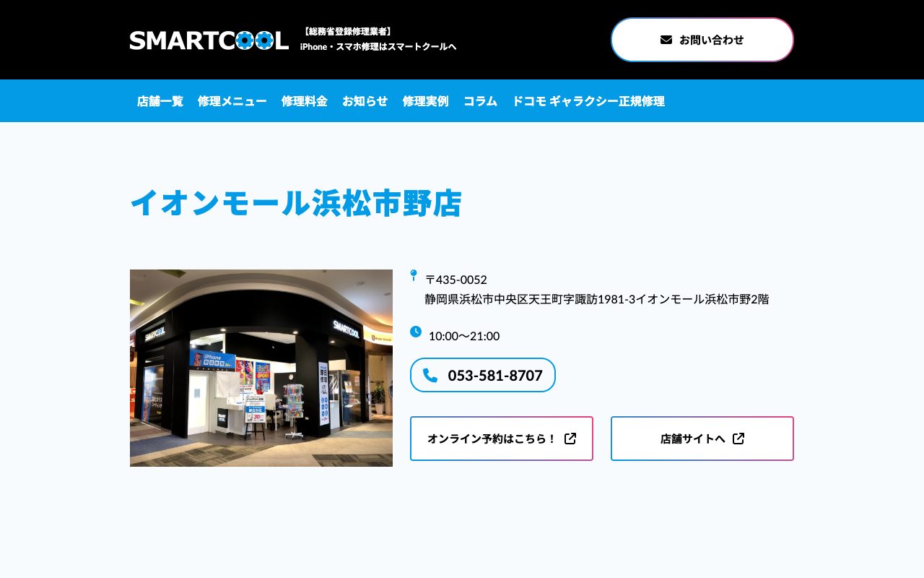The image size is (924, 578).
Task: Go to 修理メニュー in the navigation bar
Action: tap(232, 101)
